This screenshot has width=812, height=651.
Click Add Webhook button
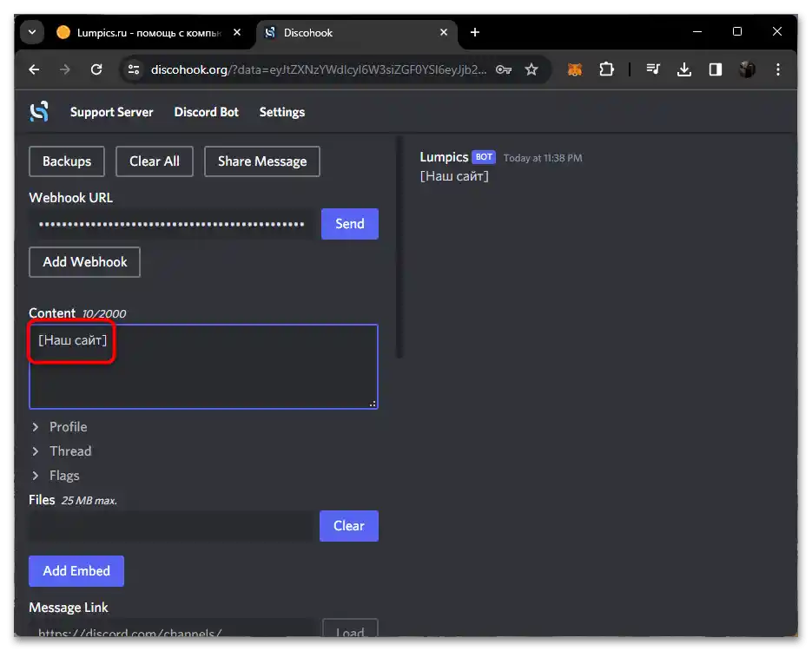[x=84, y=262]
